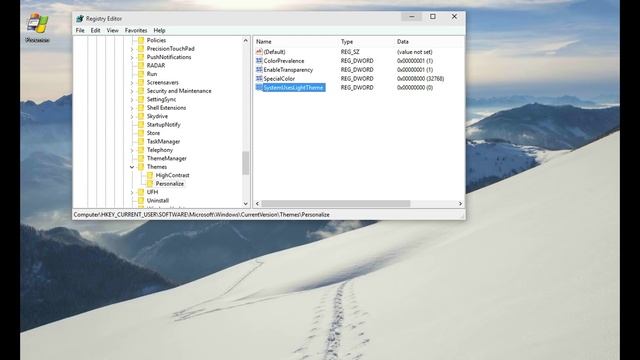
Task: Expand the PrecisionTouchPad key
Action: click(132, 49)
